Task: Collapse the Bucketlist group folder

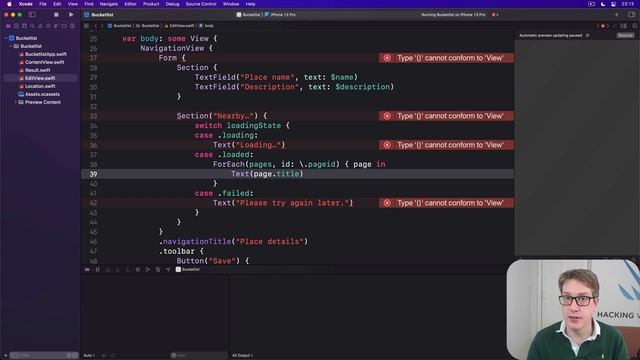Action: (x=11, y=46)
